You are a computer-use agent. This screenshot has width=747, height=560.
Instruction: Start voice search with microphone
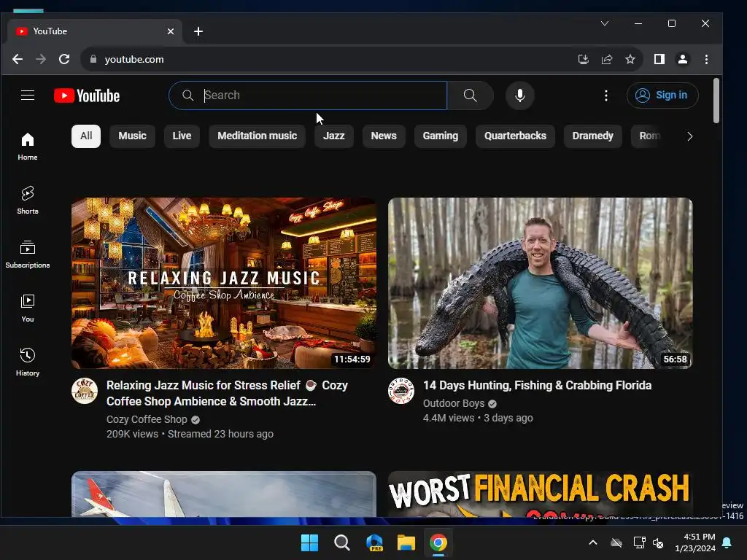point(519,96)
